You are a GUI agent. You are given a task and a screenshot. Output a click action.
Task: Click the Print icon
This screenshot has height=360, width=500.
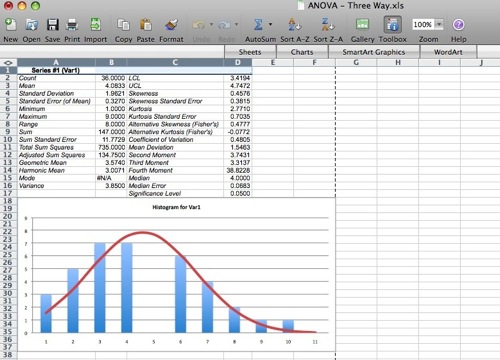point(72,25)
